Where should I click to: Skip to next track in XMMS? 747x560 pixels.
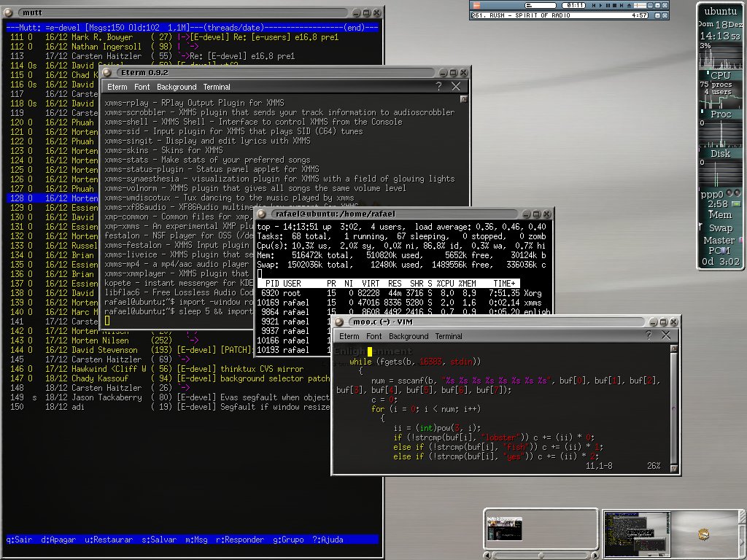(622, 5)
